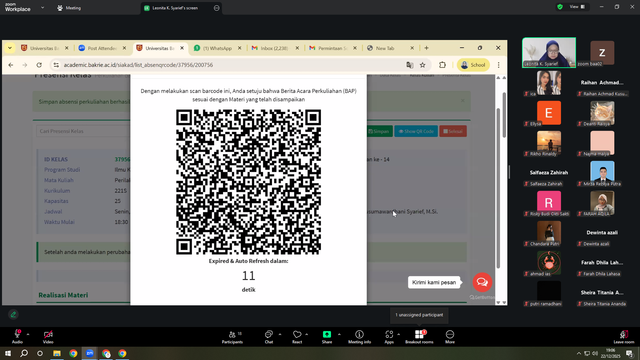The height and width of the screenshot is (360, 640).
Task: Open Zoom Workplace dropdown arrow
Action: [42, 7]
